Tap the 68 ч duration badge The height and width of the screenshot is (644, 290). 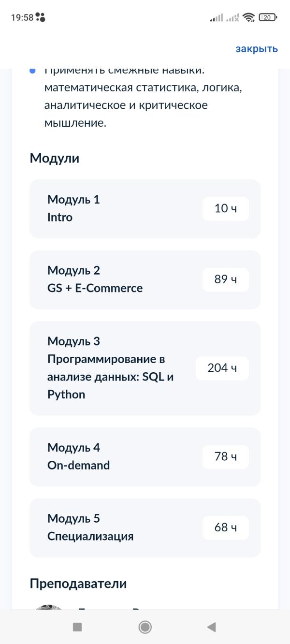pos(225,527)
